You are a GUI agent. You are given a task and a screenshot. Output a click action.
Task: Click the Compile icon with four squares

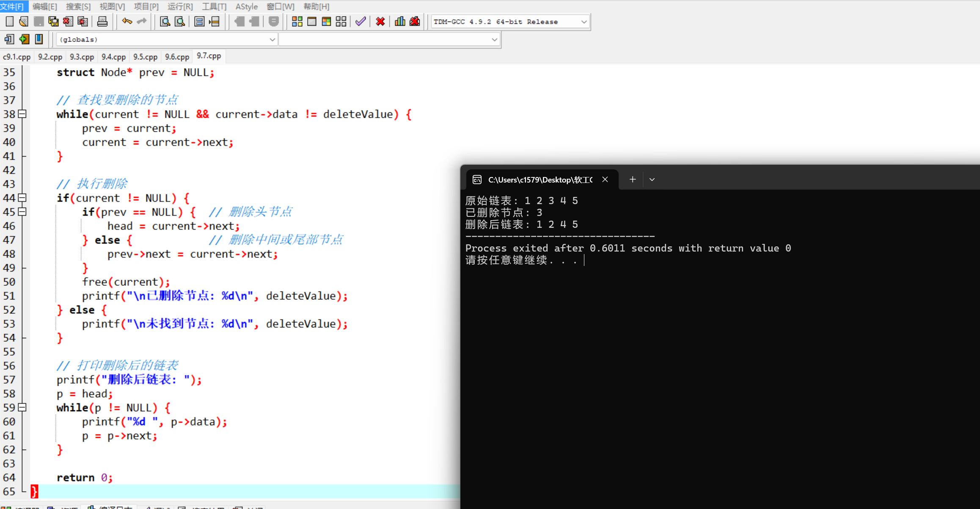(297, 22)
